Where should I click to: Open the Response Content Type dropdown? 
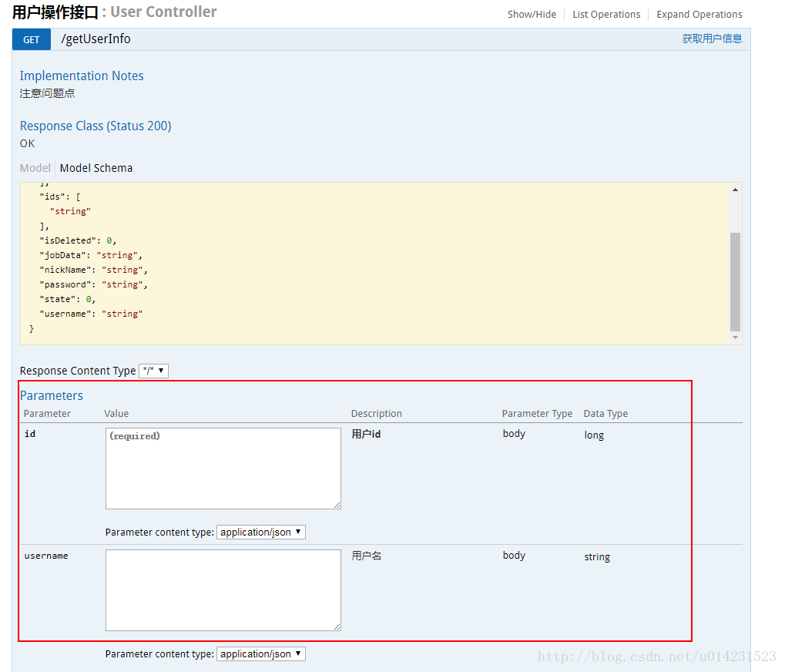pyautogui.click(x=153, y=371)
